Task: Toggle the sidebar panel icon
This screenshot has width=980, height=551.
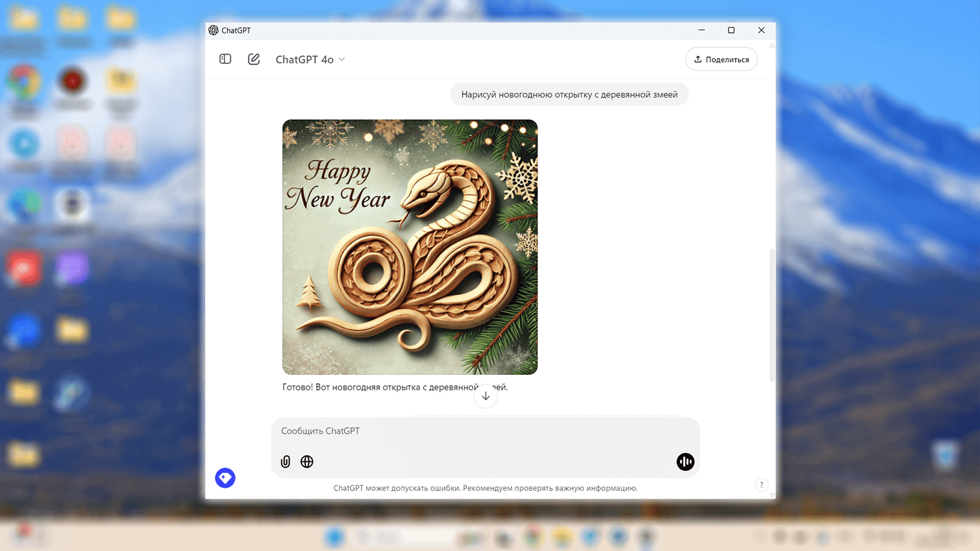Action: tap(225, 59)
